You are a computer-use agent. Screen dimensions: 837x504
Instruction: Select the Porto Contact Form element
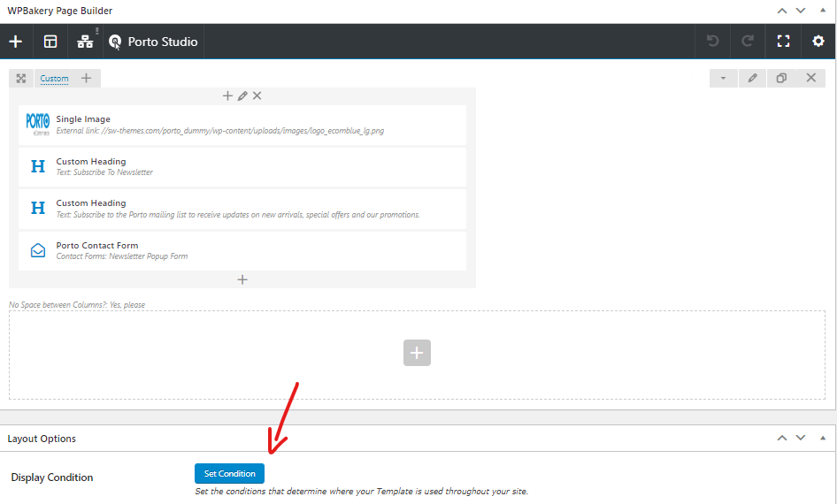point(242,250)
